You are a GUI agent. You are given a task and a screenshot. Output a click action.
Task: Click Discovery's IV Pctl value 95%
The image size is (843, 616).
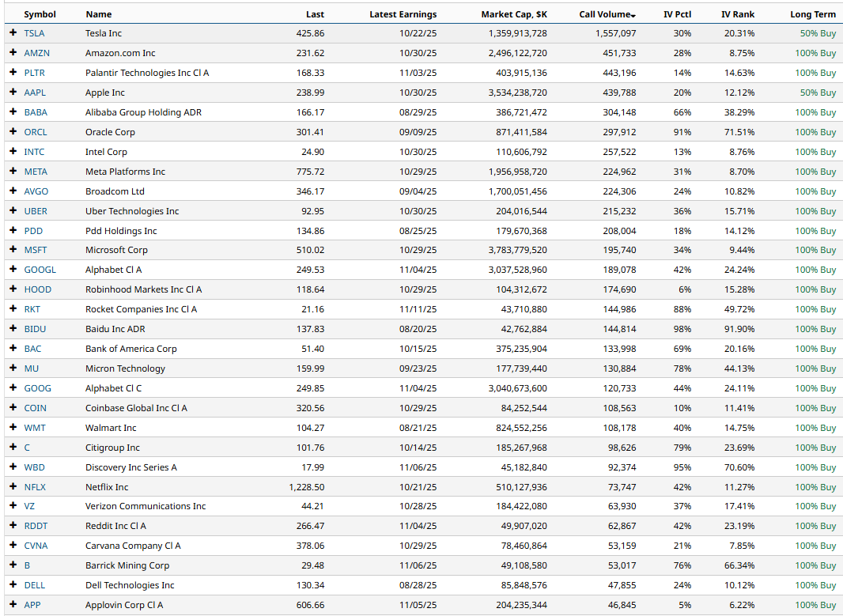[682, 467]
